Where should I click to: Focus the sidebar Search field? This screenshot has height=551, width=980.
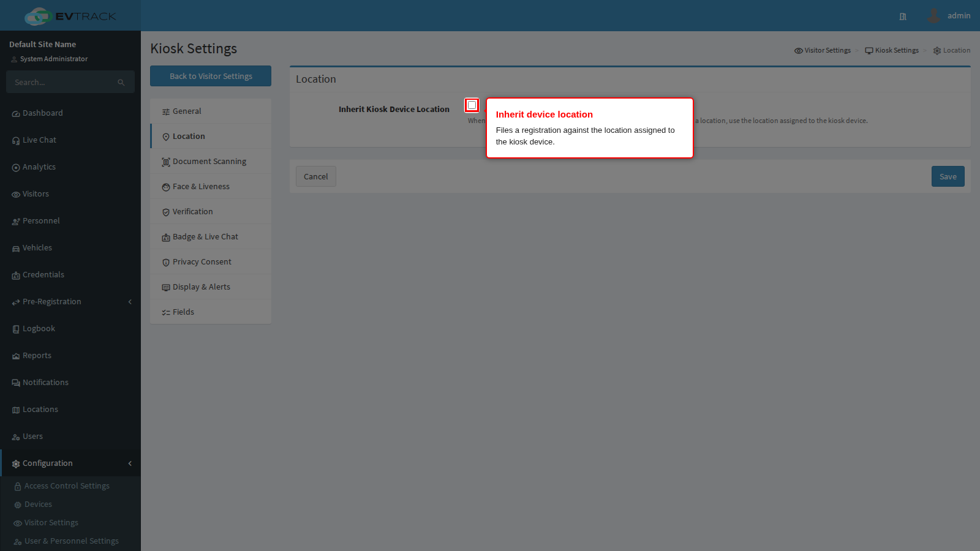(x=64, y=82)
